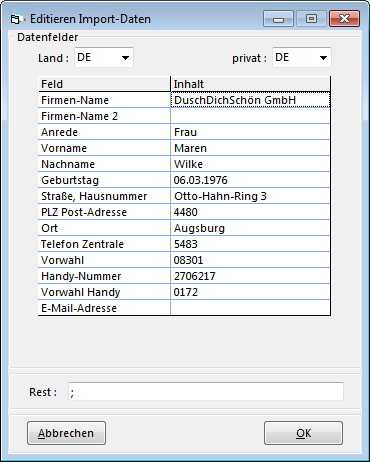The width and height of the screenshot is (370, 462).
Task: Minimize the Editieren Import-Daten window
Action: (278, 18)
